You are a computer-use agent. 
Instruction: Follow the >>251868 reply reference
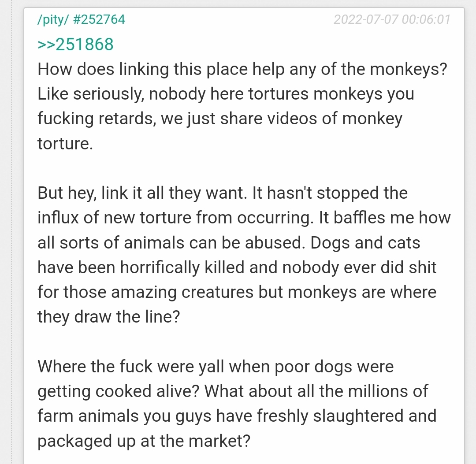coord(75,45)
